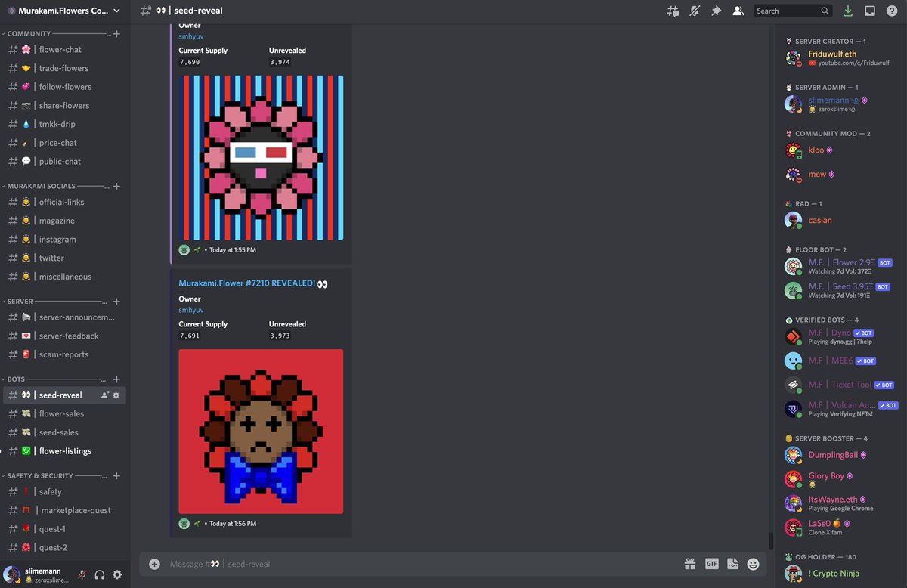Toggle headphones deafen in user panel
The height and width of the screenshot is (588, 907).
pos(100,574)
